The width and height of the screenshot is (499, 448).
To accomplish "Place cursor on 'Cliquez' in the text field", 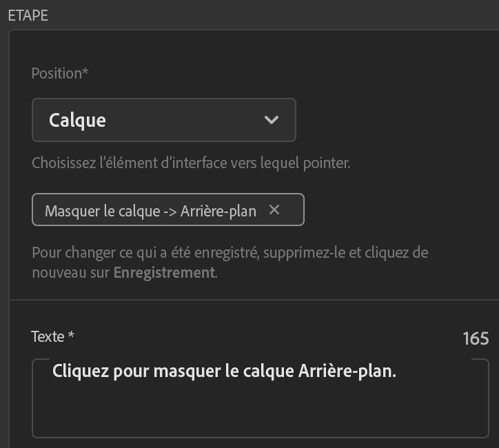I will pyautogui.click(x=79, y=371).
